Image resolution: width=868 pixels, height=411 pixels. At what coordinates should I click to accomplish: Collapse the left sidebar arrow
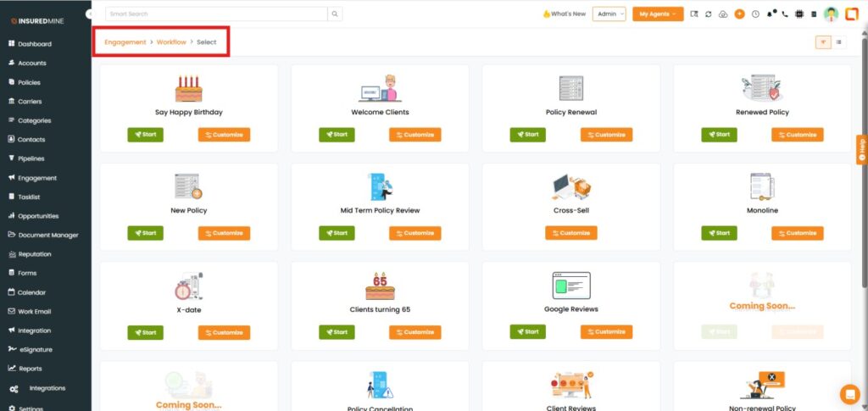(x=90, y=14)
